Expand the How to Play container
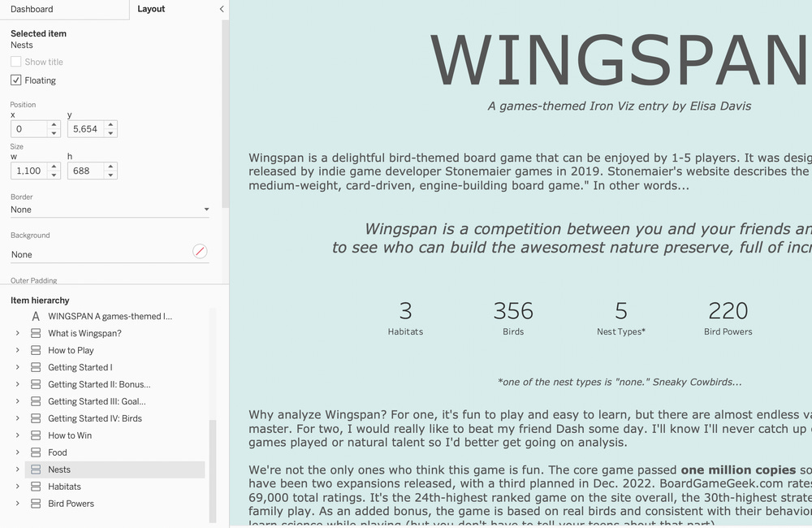The height and width of the screenshot is (528, 812). click(17, 350)
